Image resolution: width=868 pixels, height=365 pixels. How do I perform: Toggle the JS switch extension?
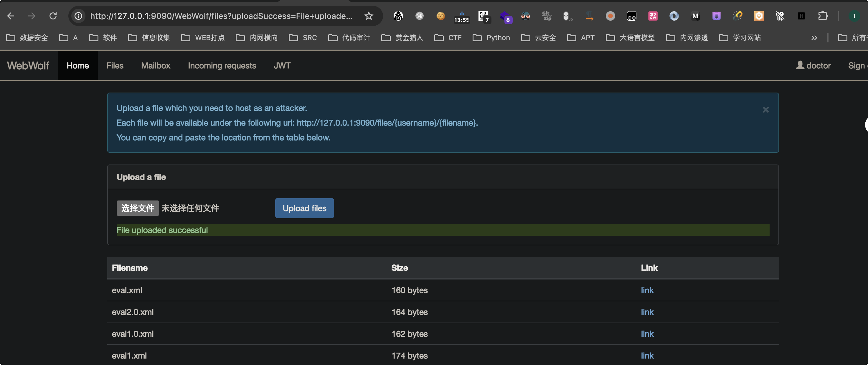568,16
